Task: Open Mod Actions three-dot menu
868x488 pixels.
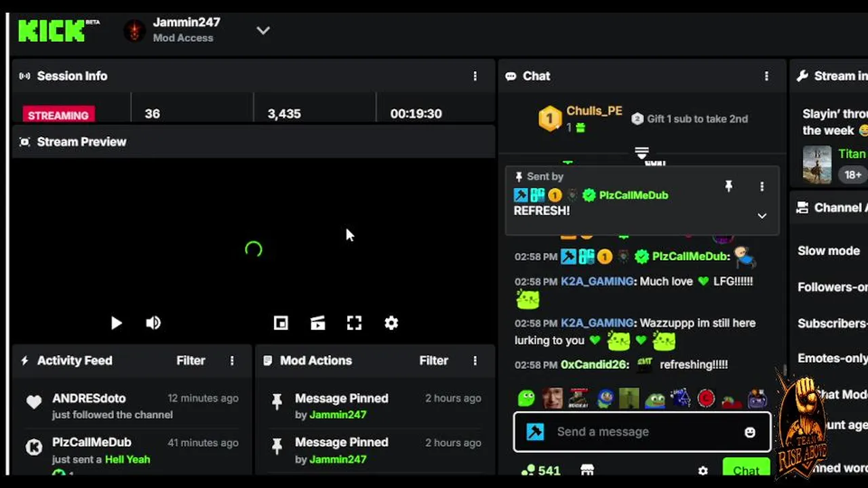Action: tap(475, 361)
